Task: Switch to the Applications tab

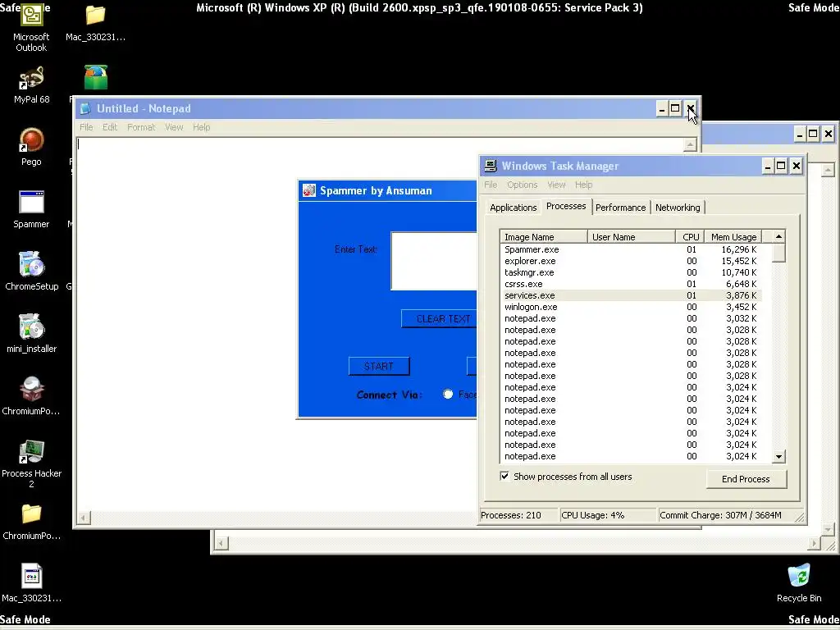Action: 513,208
